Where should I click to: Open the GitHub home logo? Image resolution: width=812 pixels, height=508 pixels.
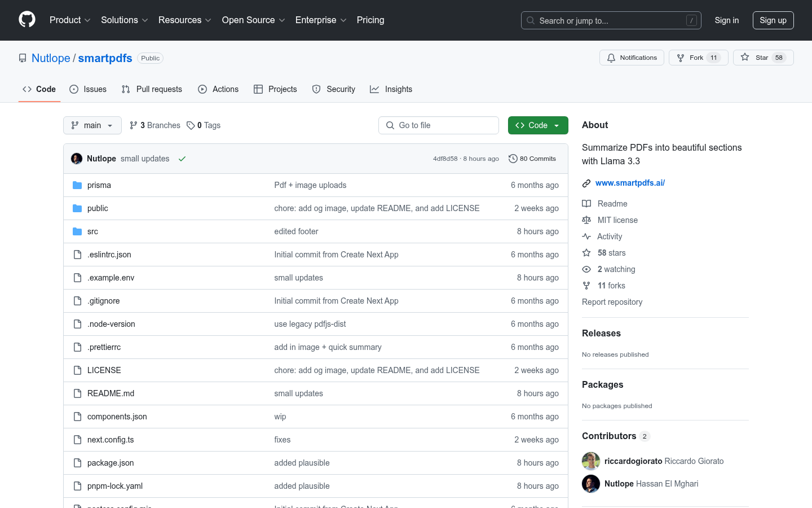(x=27, y=20)
